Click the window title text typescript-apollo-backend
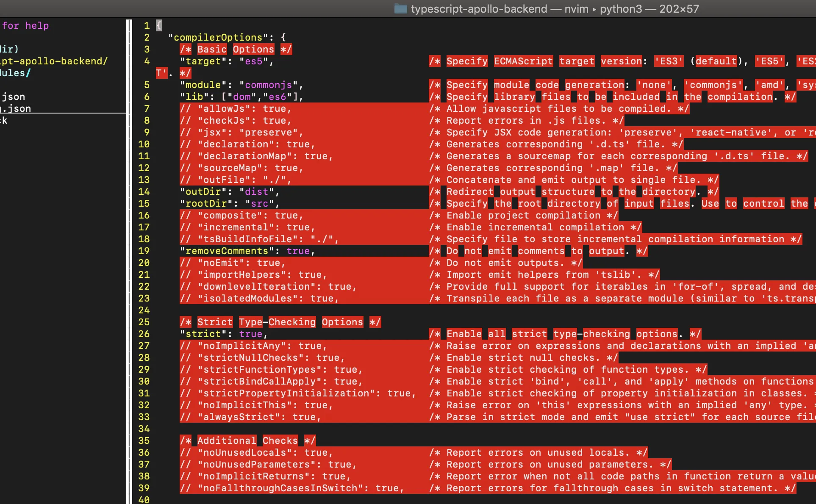Image resolution: width=816 pixels, height=504 pixels. (479, 9)
